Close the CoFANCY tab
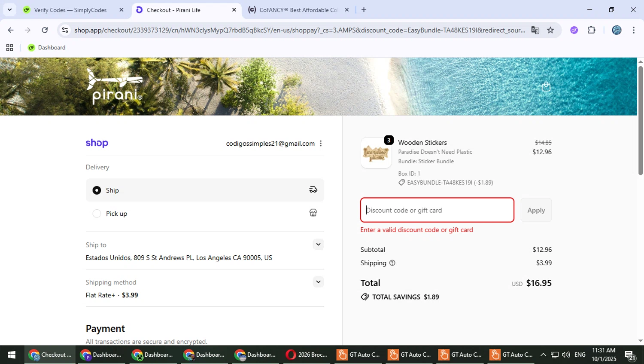 [x=347, y=10]
